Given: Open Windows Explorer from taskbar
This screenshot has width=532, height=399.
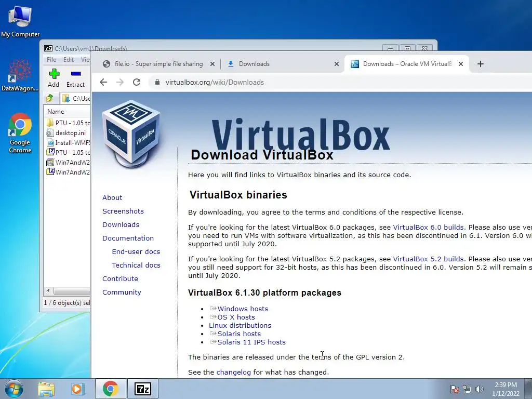Looking at the screenshot, I should pos(46,389).
